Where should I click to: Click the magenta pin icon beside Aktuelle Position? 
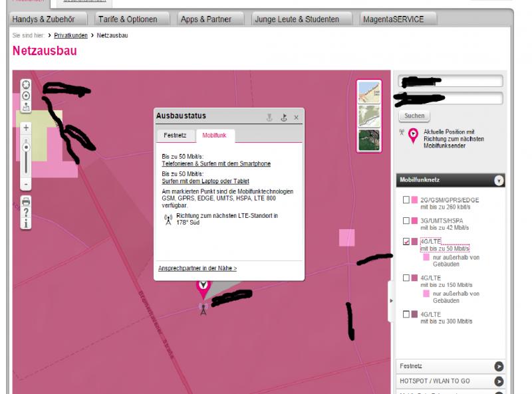[413, 136]
